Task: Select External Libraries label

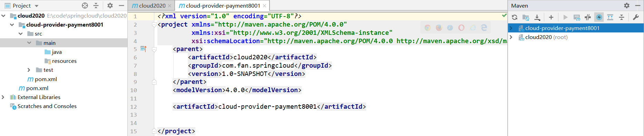Action: tap(39, 97)
